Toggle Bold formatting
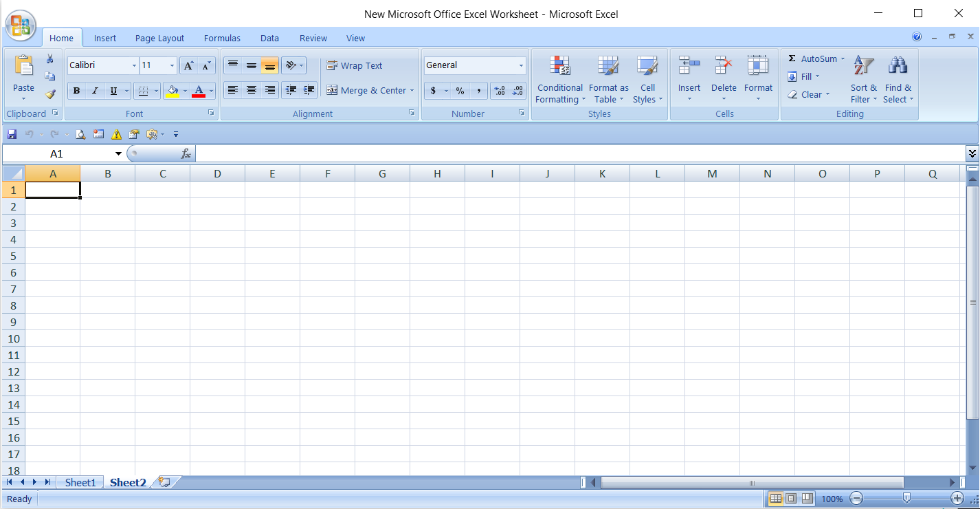 76,91
